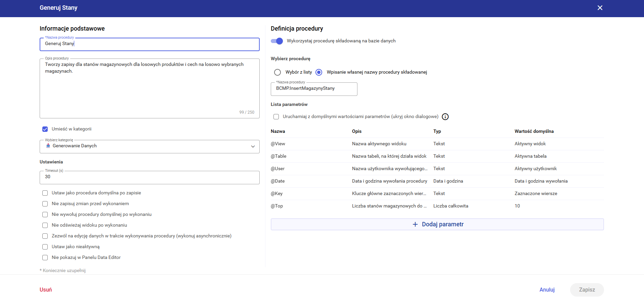Check 'Nie pokazuj w Panelu Data Editor'
The width and height of the screenshot is (644, 304).
[45, 258]
